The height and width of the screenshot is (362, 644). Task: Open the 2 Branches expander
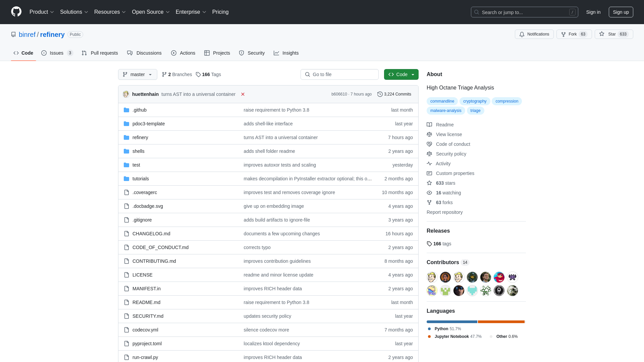pos(177,74)
